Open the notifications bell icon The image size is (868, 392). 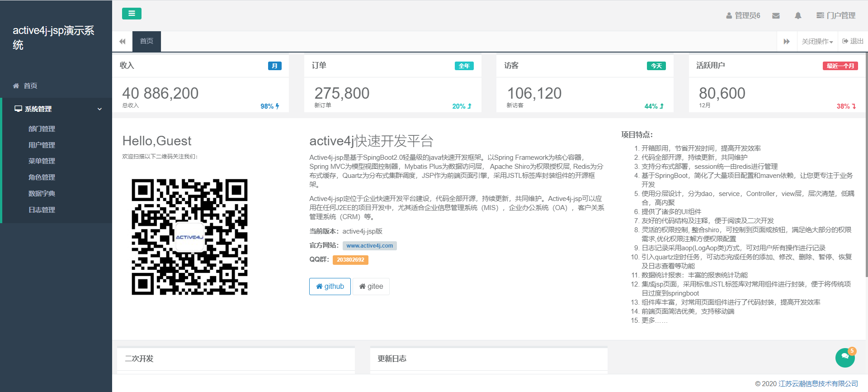click(798, 15)
